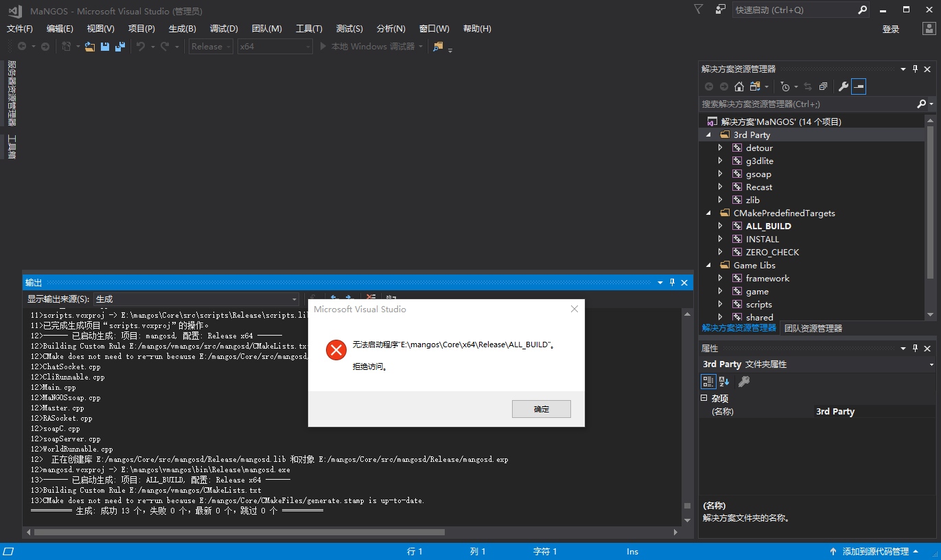The width and height of the screenshot is (941, 560).
Task: Expand the g3dlite project
Action: click(x=720, y=161)
